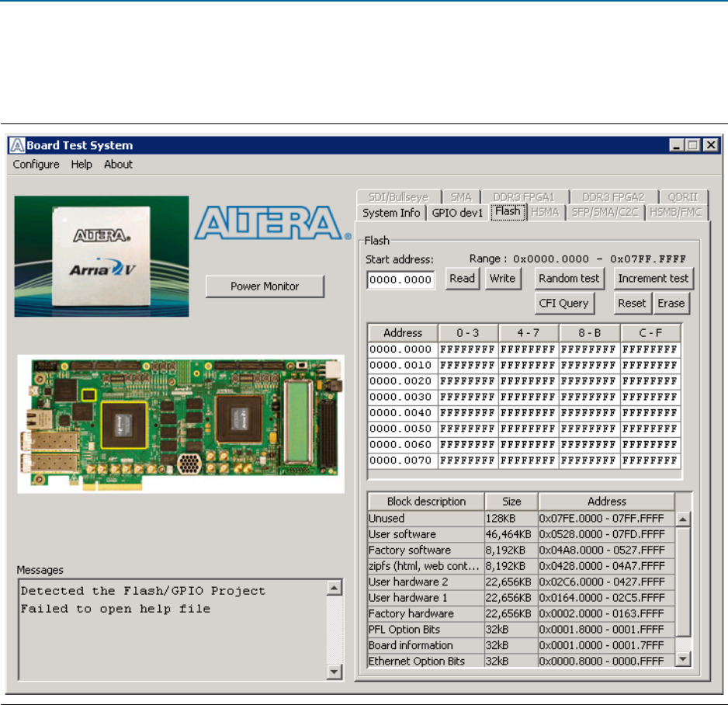Click the Start address input field

(400, 280)
